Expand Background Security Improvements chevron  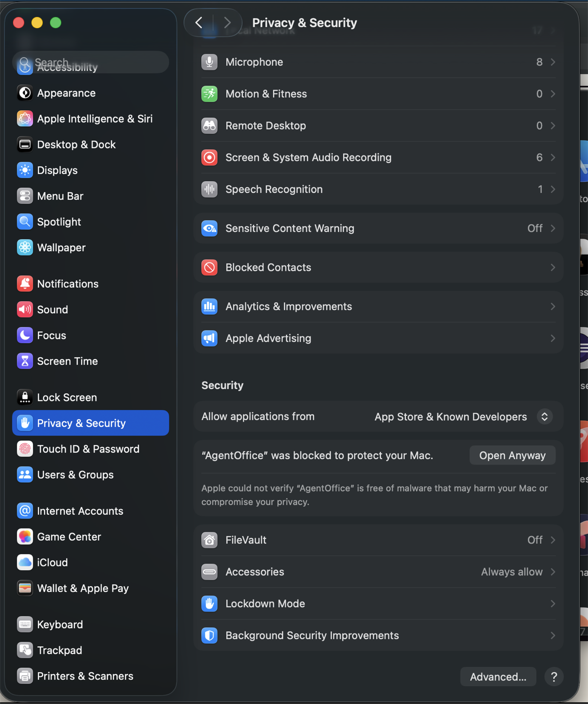coord(553,636)
